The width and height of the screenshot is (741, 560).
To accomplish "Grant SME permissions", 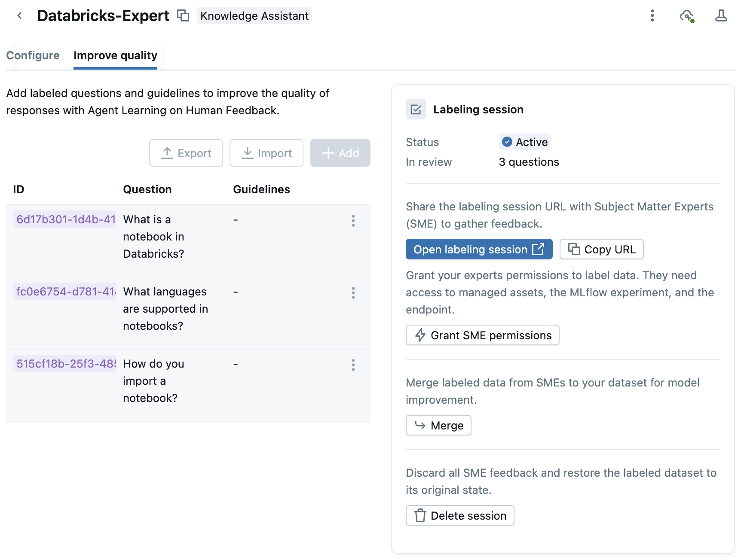I will coord(482,335).
